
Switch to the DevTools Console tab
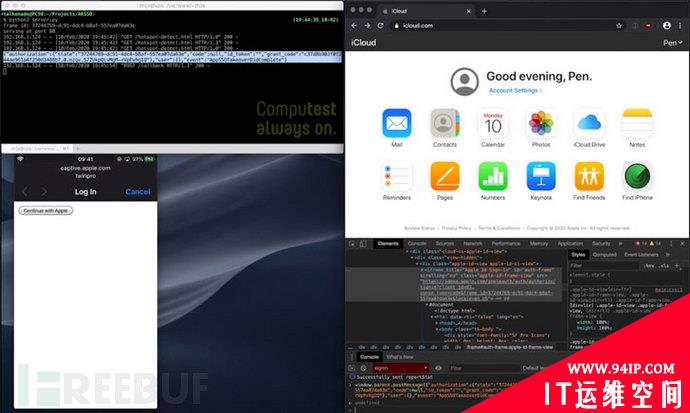click(417, 243)
